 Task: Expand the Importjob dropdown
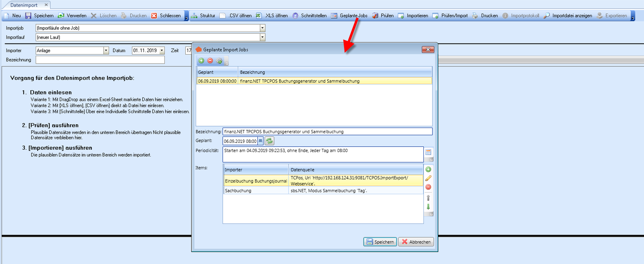coord(262,28)
